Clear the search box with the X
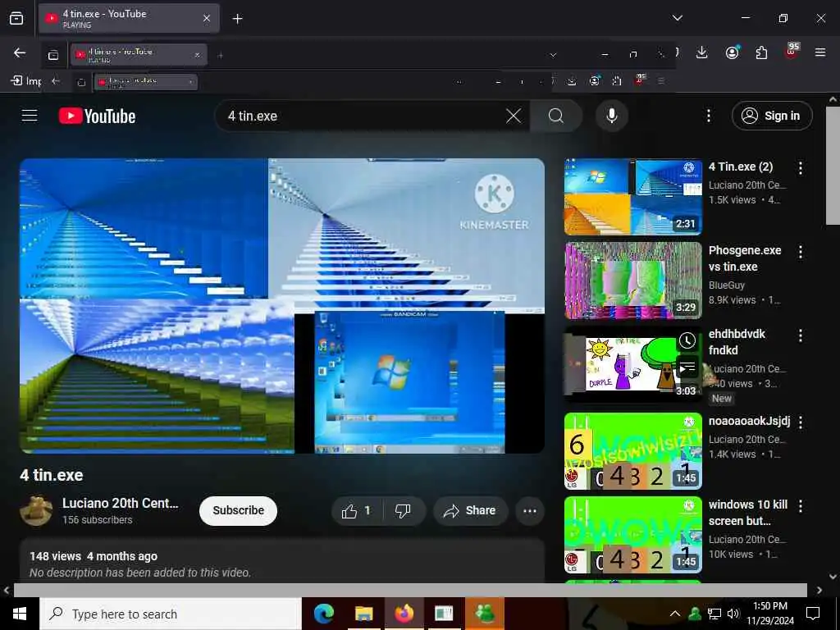Image resolution: width=840 pixels, height=630 pixels. 514,116
